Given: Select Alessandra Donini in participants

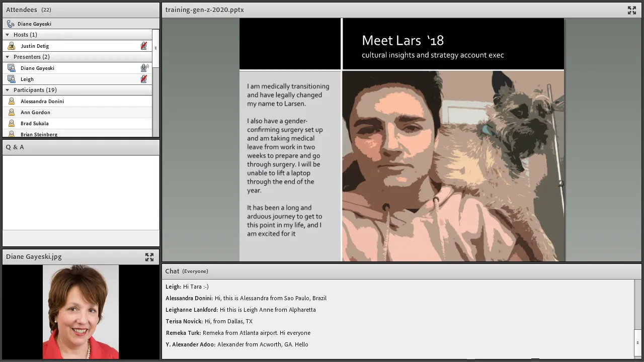Looking at the screenshot, I should point(77,101).
